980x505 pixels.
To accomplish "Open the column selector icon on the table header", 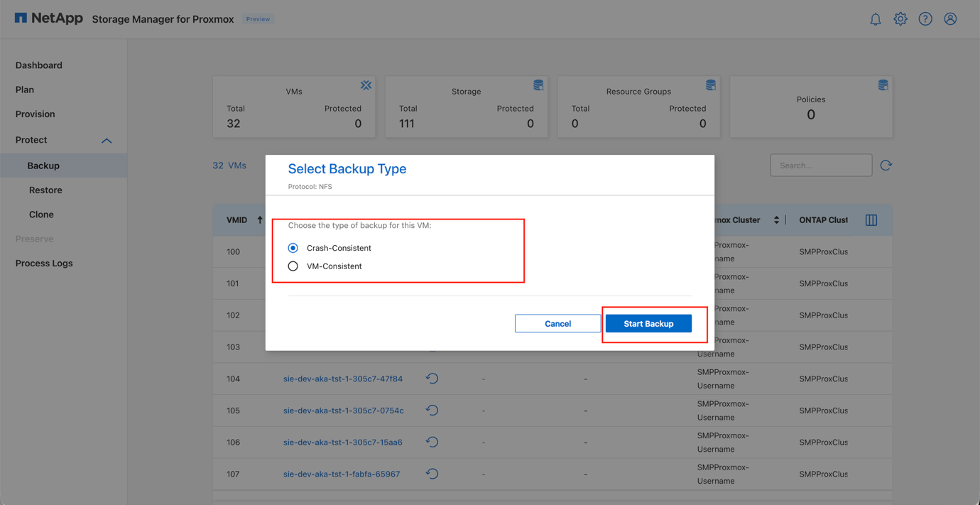I will [871, 219].
